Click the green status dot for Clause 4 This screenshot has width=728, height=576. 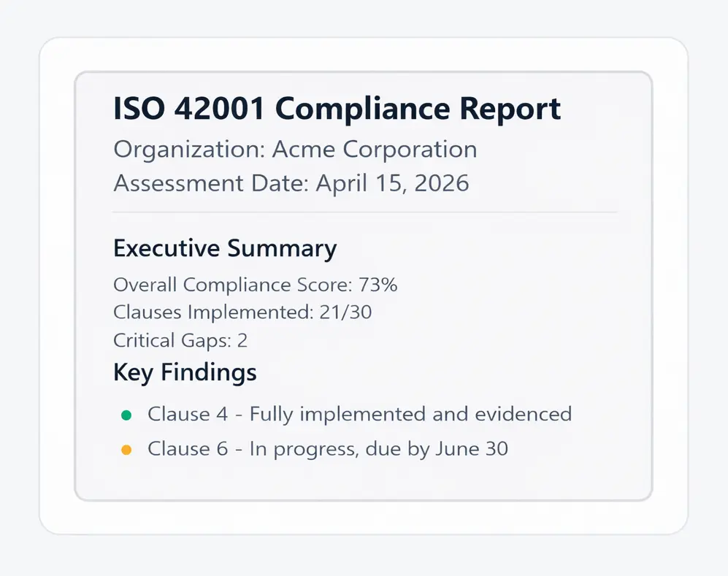tap(126, 415)
